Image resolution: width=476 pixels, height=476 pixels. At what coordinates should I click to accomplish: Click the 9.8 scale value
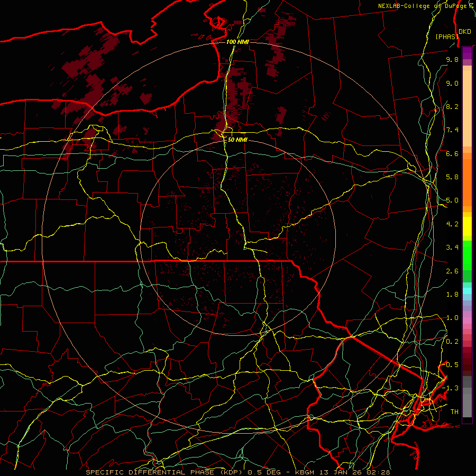point(452,59)
